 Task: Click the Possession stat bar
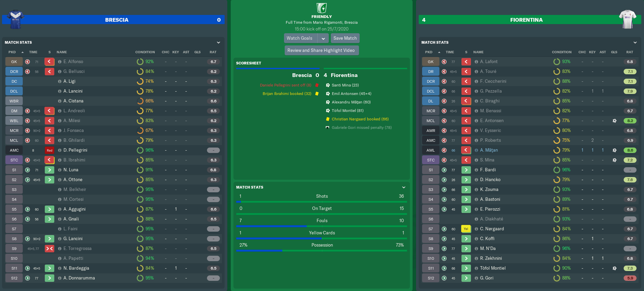tap(322, 251)
